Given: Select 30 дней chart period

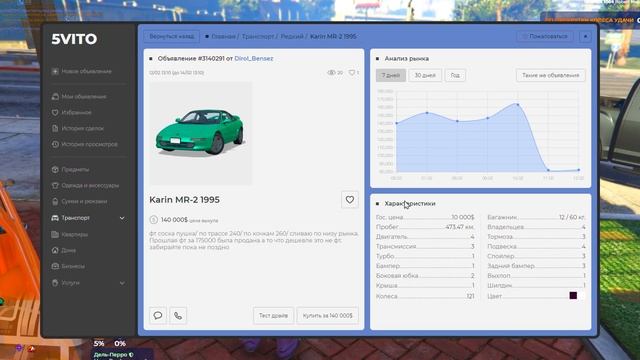Looking at the screenshot, I should 425,75.
